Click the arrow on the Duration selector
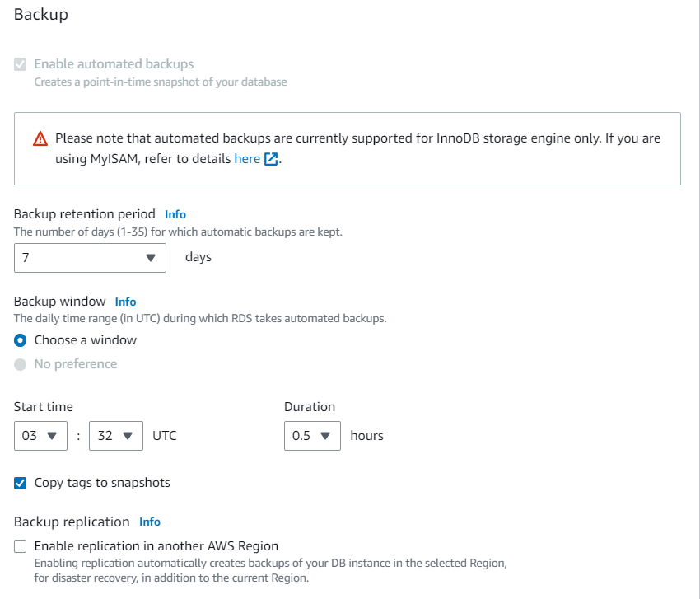The width and height of the screenshot is (700, 599). (x=325, y=436)
